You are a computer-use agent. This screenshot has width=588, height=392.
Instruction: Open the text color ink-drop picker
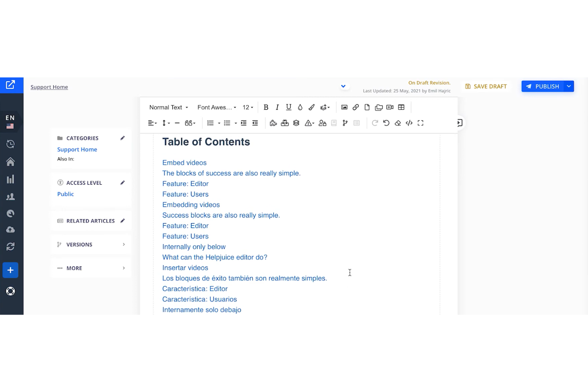(x=300, y=107)
